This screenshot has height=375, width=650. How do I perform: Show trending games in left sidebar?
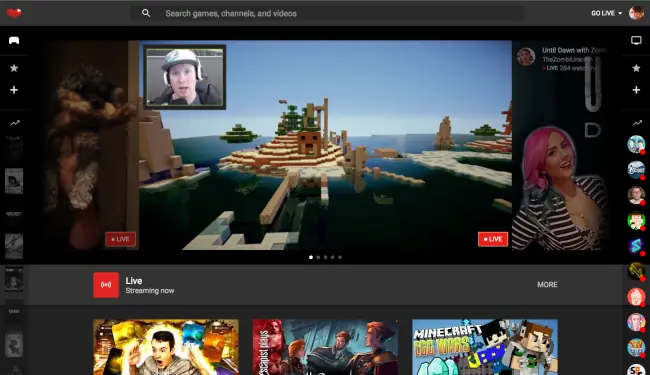click(15, 123)
